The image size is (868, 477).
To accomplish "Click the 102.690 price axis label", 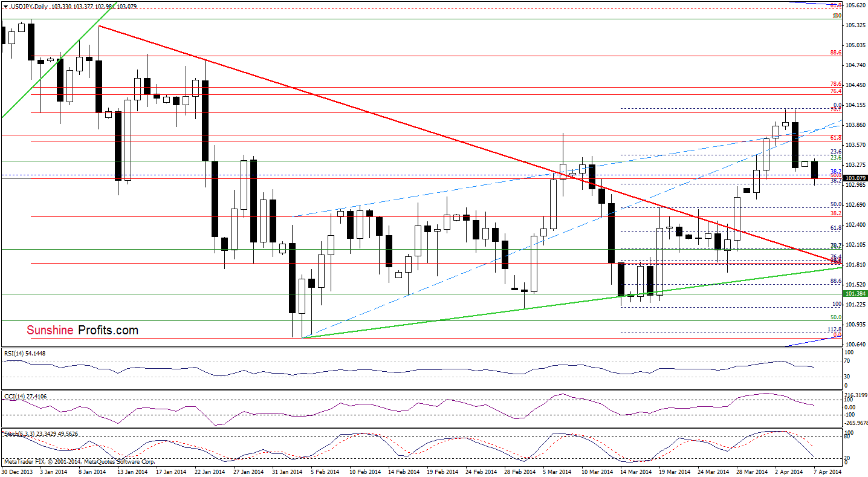I will pyautogui.click(x=855, y=205).
